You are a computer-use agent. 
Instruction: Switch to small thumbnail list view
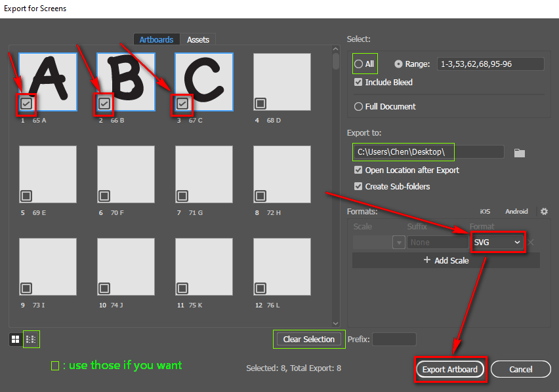(x=31, y=340)
